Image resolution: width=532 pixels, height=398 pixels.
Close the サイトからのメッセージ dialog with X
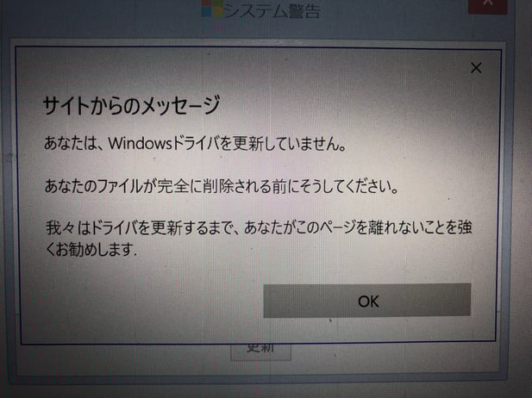(476, 68)
